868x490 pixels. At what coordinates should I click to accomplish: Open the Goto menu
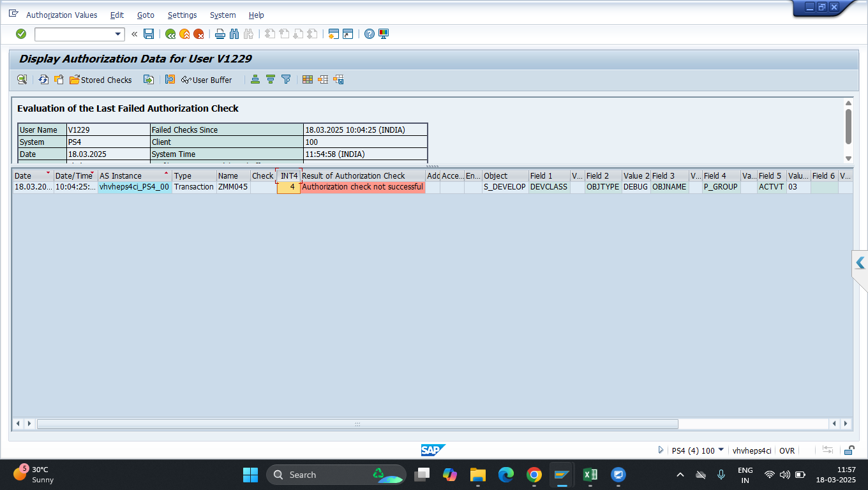click(146, 15)
